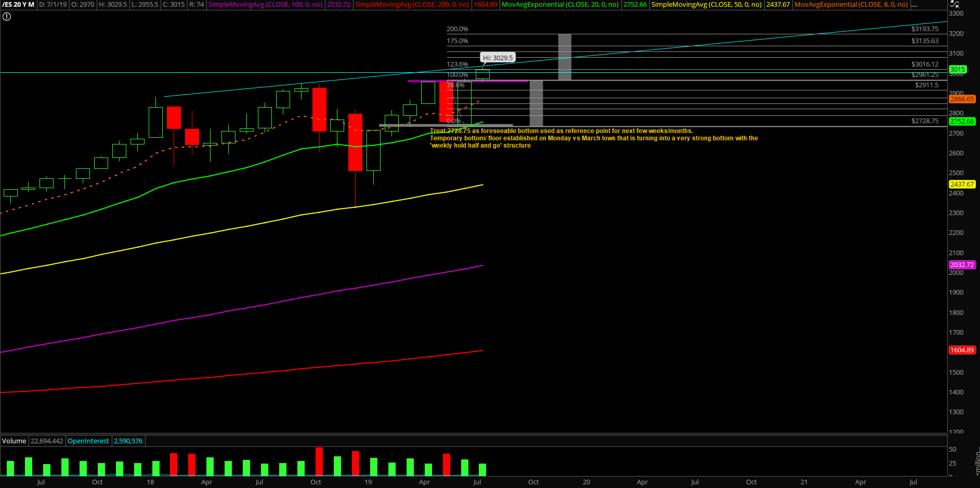This screenshot has width=980, height=488.
Task: Click the Hi: 3029.5 price callout
Action: coord(498,58)
